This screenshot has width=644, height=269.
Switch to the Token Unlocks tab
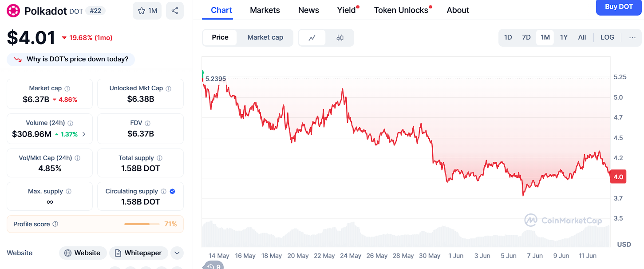pos(401,10)
